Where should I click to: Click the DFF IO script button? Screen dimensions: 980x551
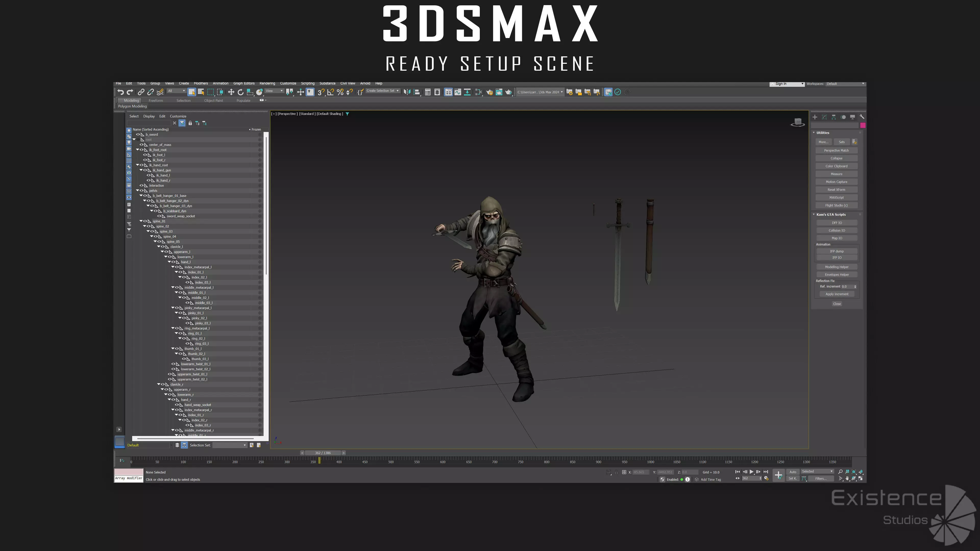[x=837, y=223]
